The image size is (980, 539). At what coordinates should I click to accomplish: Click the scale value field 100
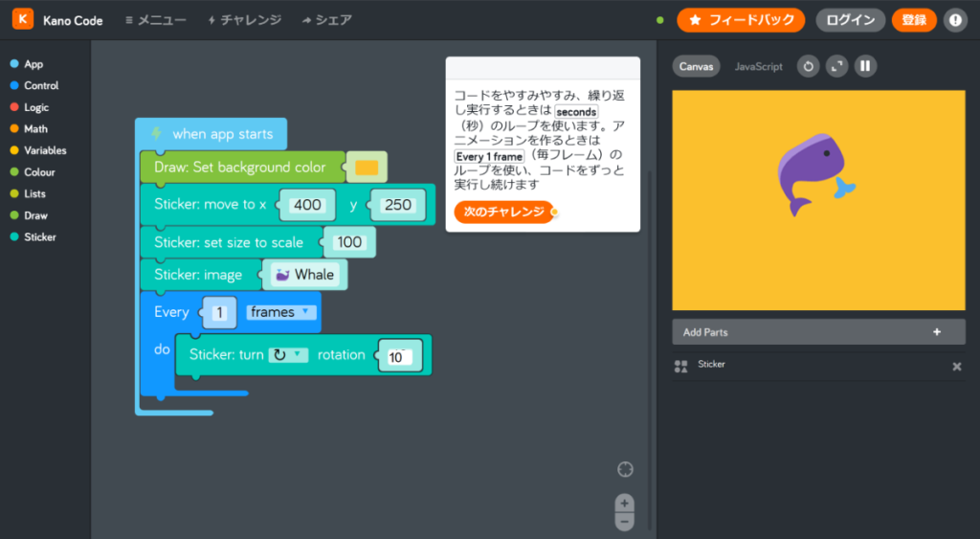(x=349, y=242)
